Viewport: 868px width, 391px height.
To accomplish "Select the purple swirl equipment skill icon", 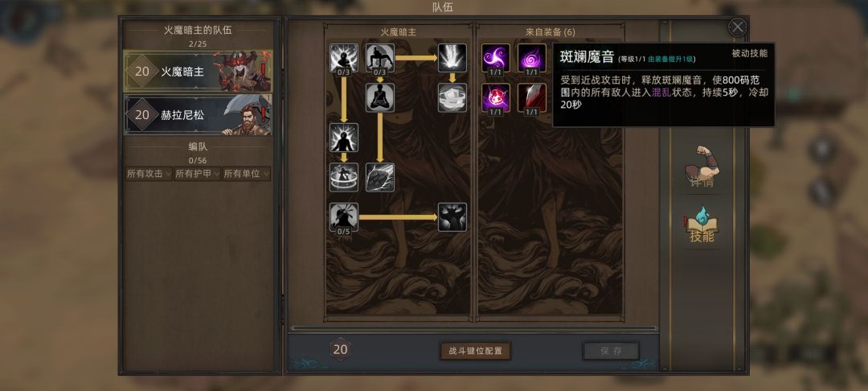I will coord(495,58).
